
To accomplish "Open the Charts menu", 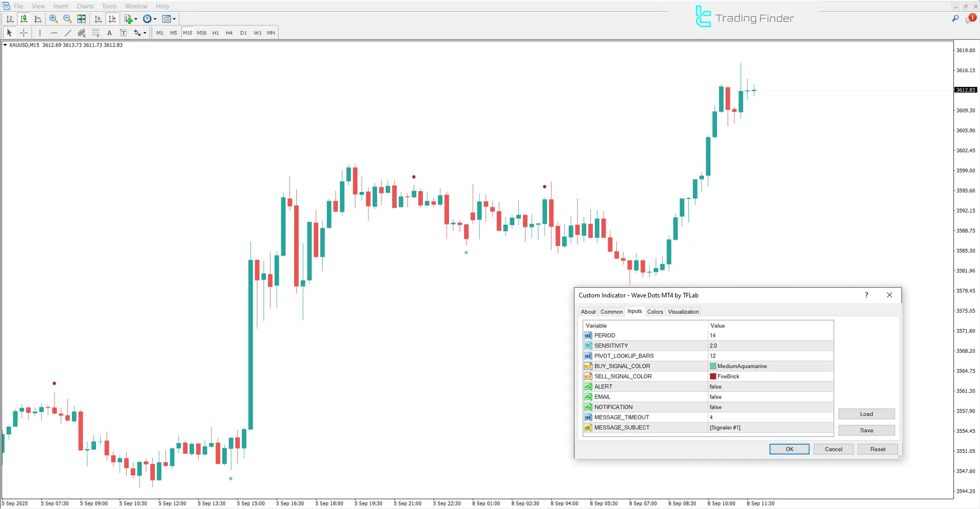I will click(x=85, y=6).
